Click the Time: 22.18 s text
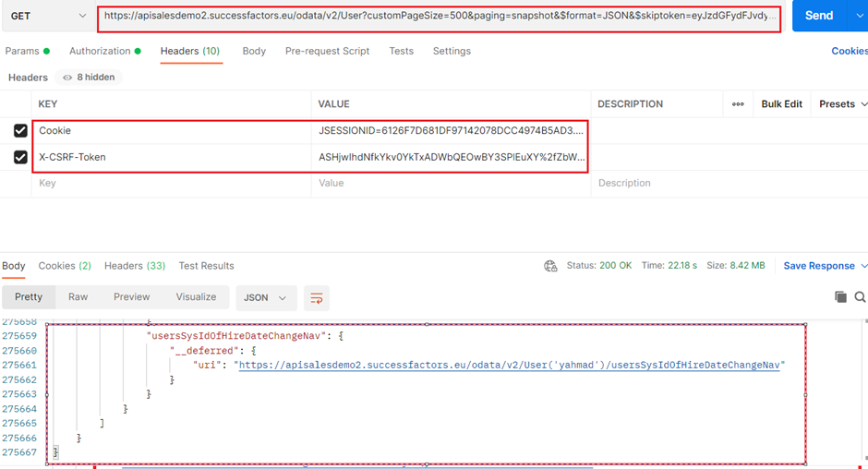Screen dimensions: 868x469 point(669,266)
